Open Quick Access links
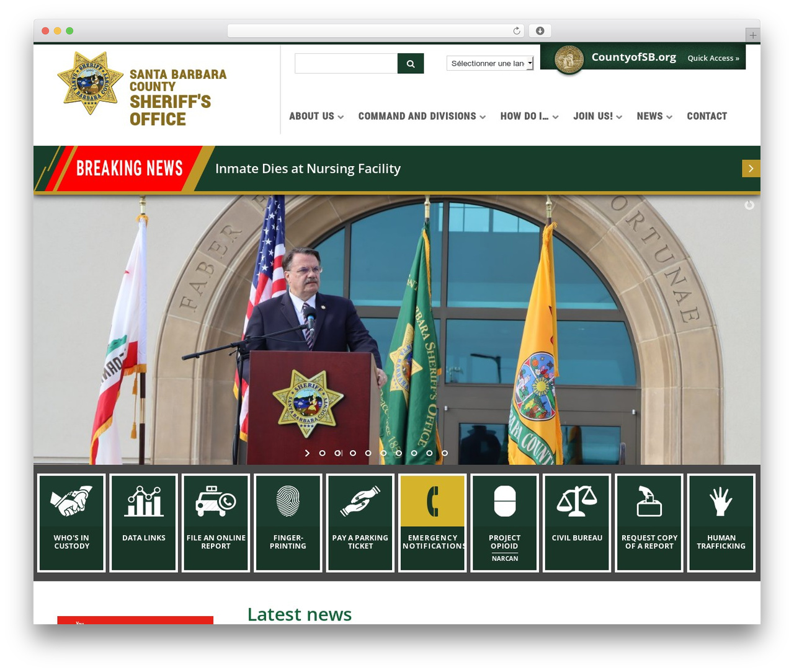 (713, 58)
